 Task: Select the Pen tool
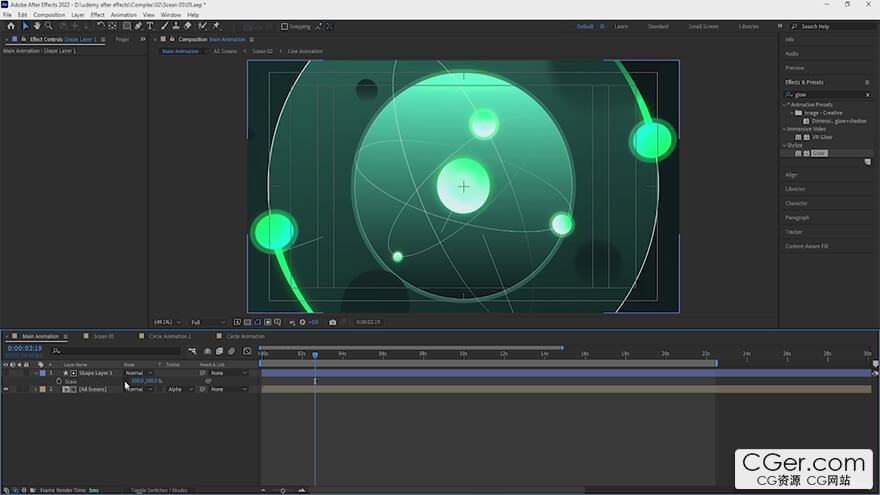coord(137,26)
